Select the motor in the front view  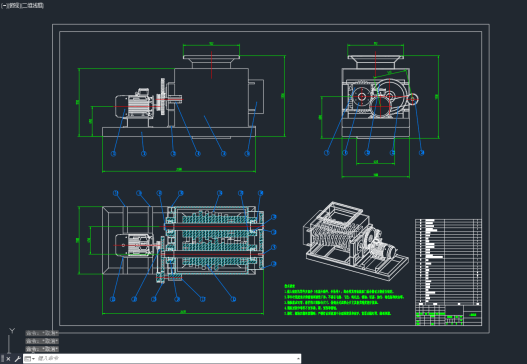coord(134,105)
